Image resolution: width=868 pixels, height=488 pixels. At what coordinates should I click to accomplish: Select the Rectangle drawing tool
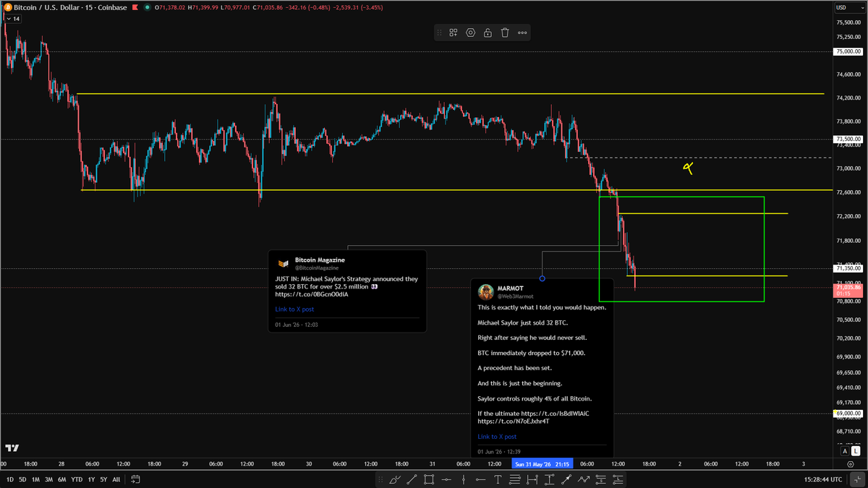pyautogui.click(x=429, y=479)
